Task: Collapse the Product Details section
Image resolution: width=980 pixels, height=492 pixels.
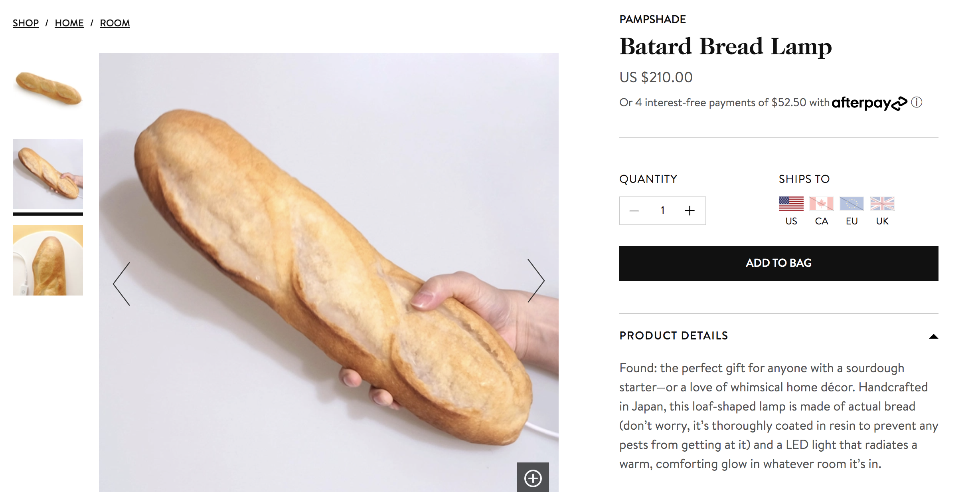Action: tap(933, 336)
